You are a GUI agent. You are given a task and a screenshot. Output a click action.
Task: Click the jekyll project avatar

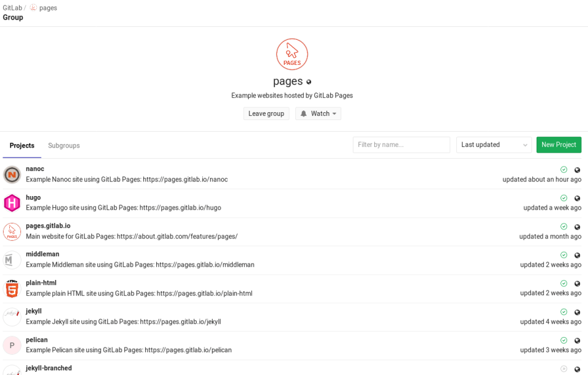12,317
